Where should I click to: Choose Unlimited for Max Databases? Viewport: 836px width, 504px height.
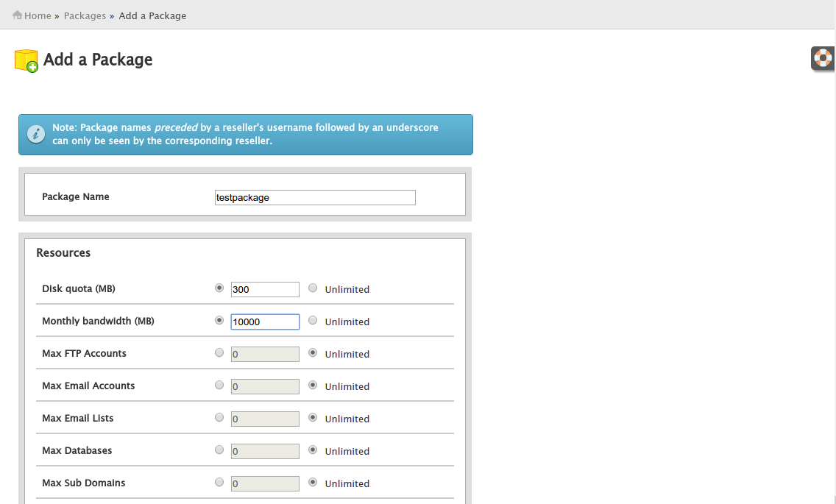click(x=313, y=450)
